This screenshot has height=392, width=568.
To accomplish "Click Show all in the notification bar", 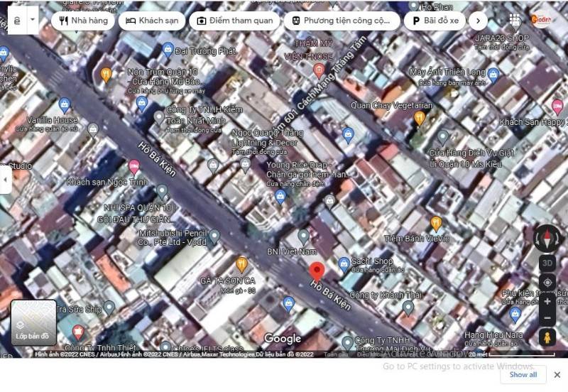I will coord(523,374).
